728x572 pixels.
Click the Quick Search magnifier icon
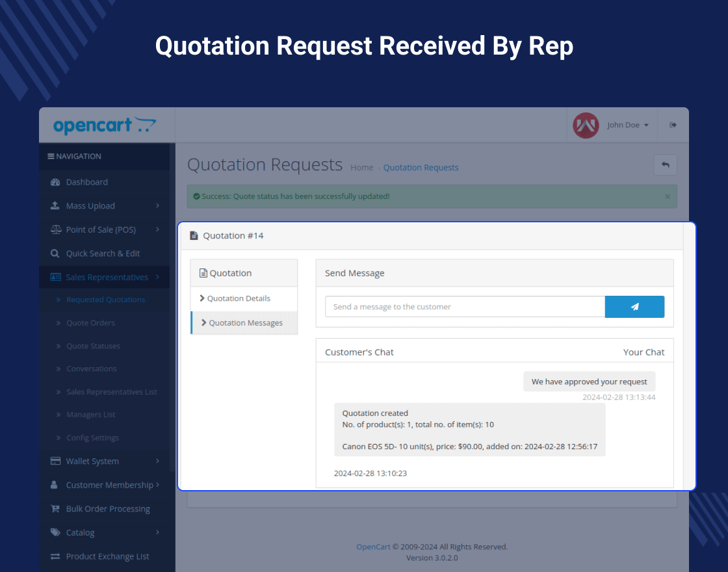[55, 253]
